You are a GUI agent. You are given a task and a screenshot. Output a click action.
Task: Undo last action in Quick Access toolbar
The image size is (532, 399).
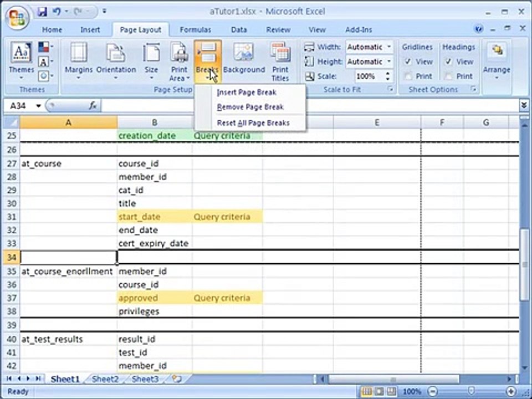(x=57, y=12)
